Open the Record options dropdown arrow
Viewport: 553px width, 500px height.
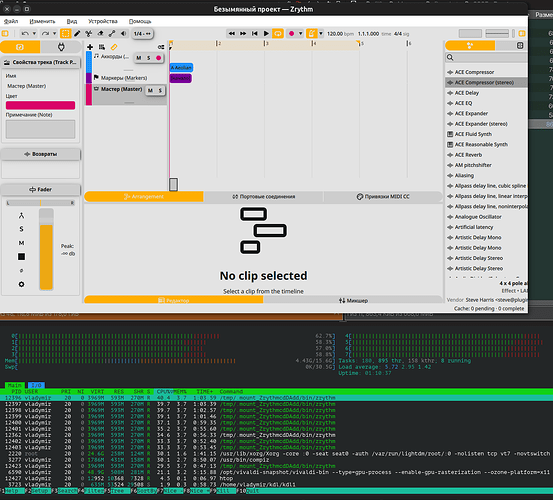click(x=300, y=33)
